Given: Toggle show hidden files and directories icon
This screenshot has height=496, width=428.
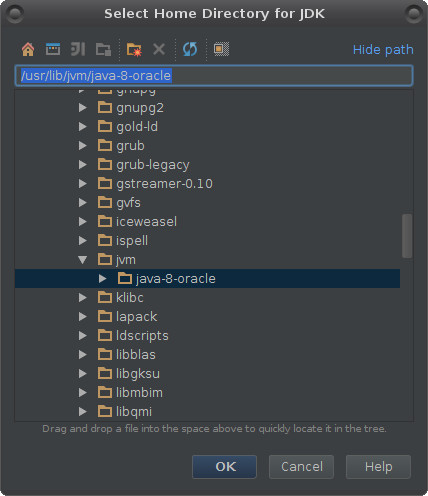Looking at the screenshot, I should click(221, 49).
